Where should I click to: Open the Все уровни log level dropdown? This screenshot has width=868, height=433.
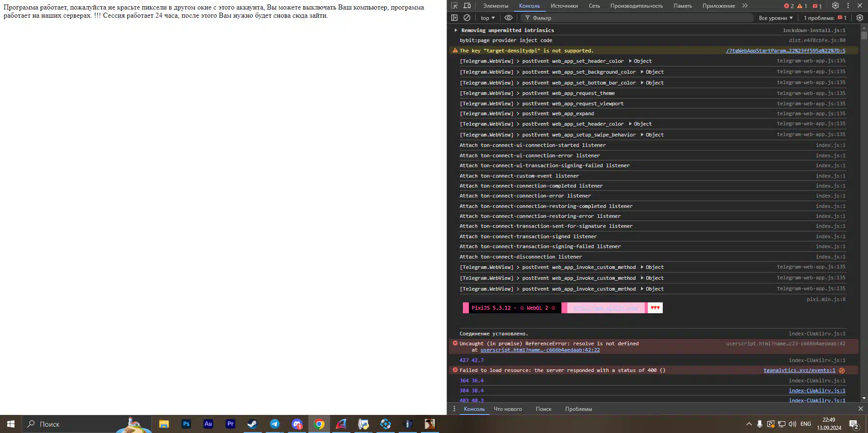775,18
